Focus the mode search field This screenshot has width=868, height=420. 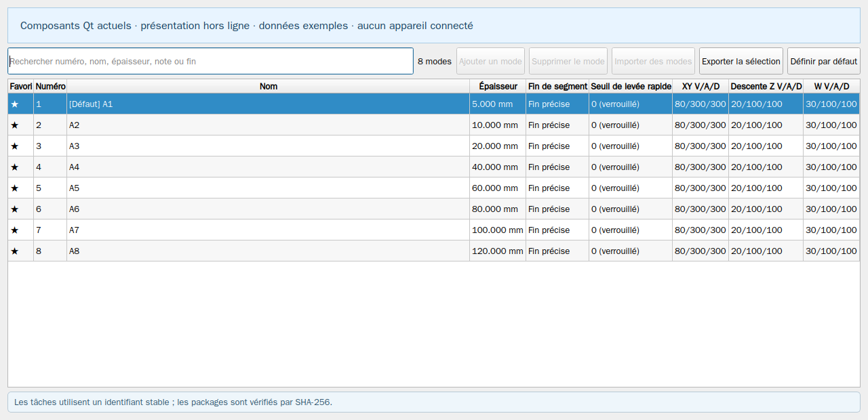[x=210, y=61]
